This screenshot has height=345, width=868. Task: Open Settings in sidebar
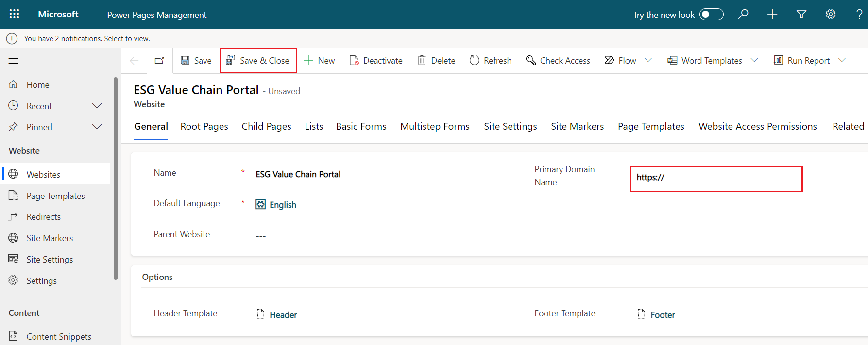(56, 281)
